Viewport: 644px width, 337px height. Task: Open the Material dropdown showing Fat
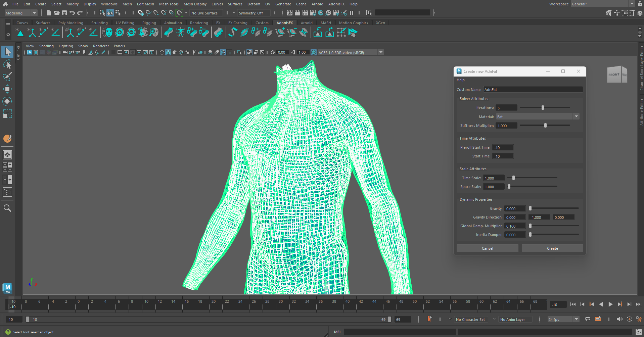coord(538,116)
